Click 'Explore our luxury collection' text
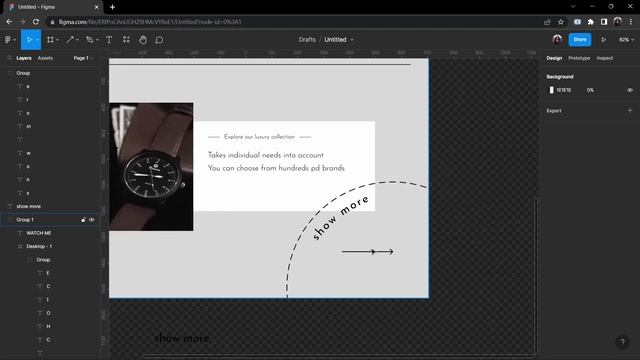The width and height of the screenshot is (640, 360). click(259, 137)
